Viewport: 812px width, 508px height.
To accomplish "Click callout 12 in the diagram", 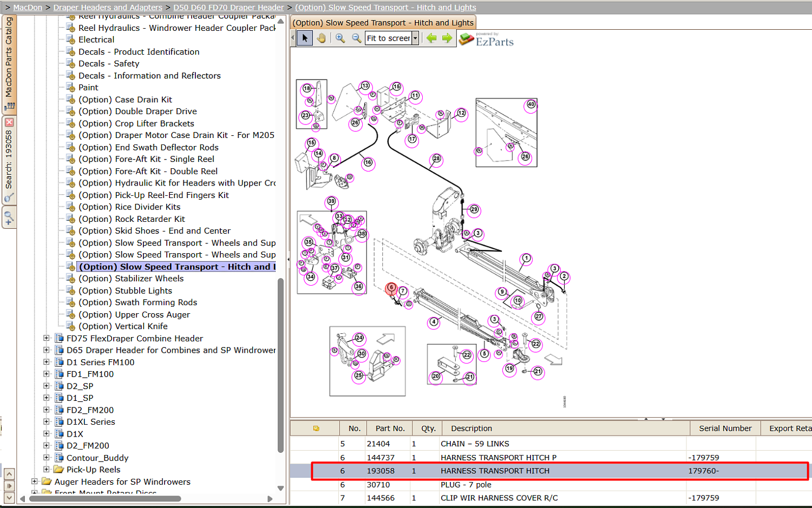I will coord(461,113).
